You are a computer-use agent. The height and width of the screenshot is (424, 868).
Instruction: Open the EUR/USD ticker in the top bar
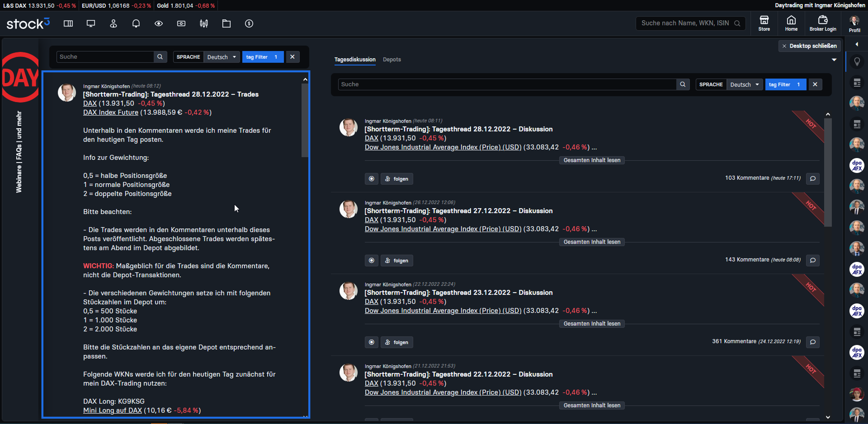(x=116, y=6)
